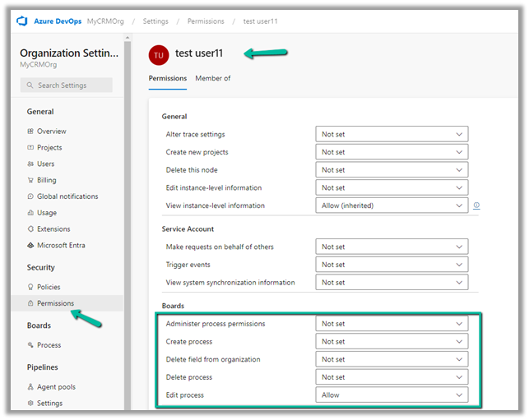
Task: Click the Global notifications icon
Action: point(30,196)
